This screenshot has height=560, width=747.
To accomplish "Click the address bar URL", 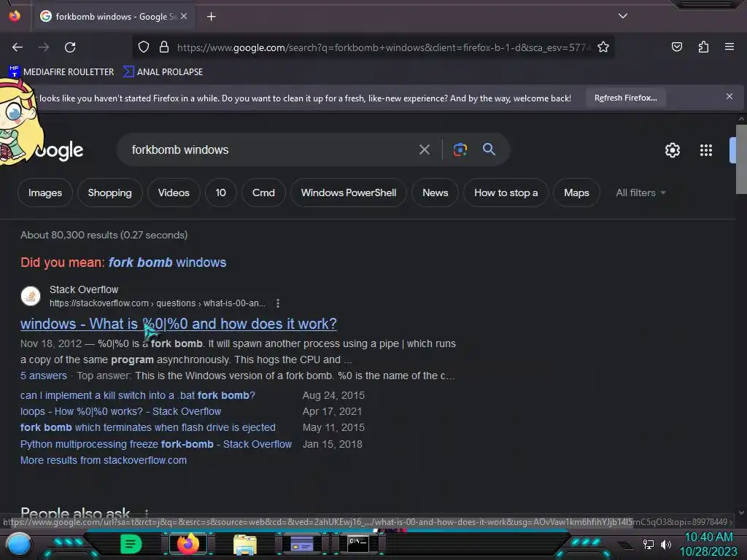I will click(x=384, y=47).
